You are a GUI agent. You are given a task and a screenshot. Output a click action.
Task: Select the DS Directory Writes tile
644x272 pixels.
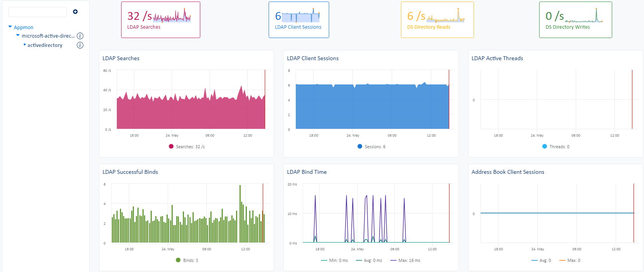coord(575,20)
